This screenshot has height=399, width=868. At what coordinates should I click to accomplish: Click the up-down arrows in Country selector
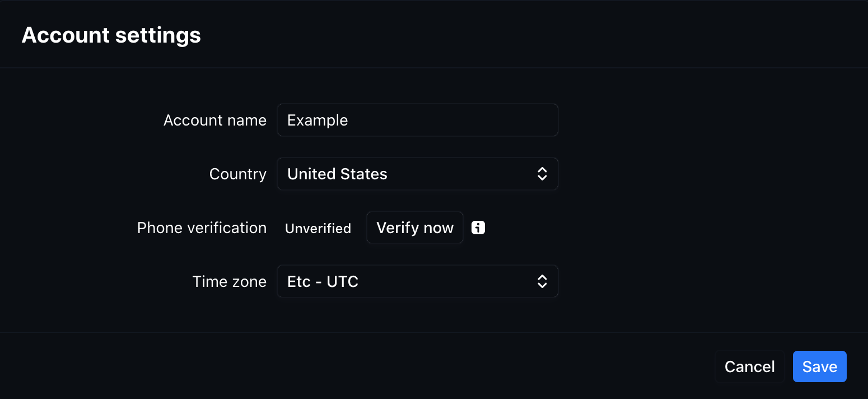point(542,174)
